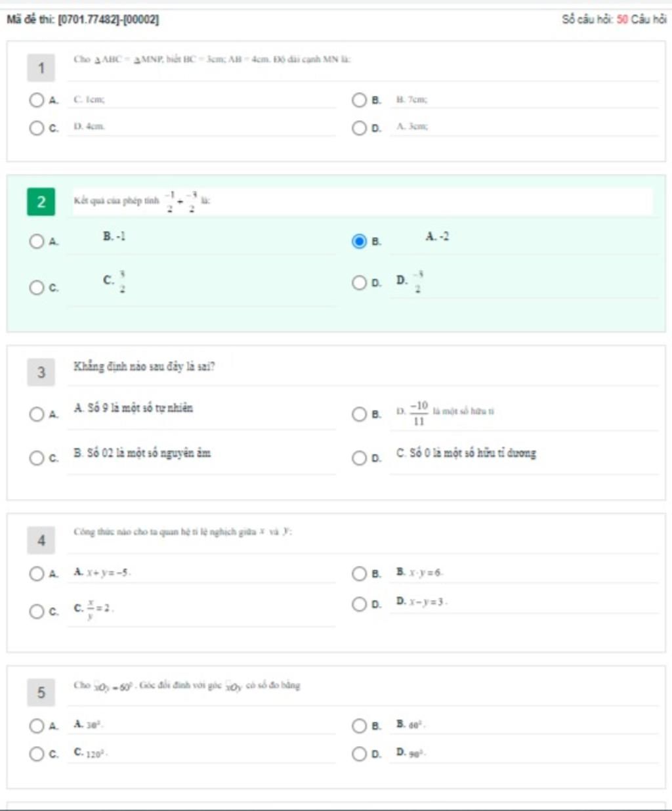Pick radio option C in question 4
The height and width of the screenshot is (811, 672).
(37, 611)
